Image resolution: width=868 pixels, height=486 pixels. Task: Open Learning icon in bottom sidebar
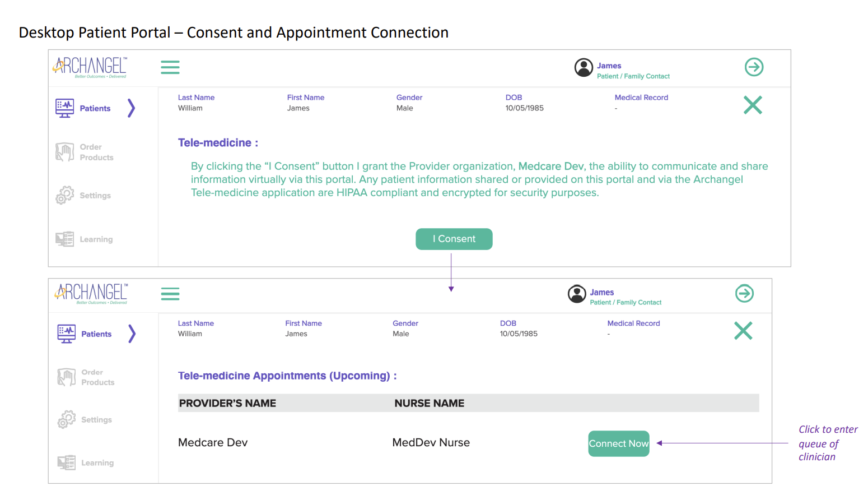pyautogui.click(x=66, y=462)
